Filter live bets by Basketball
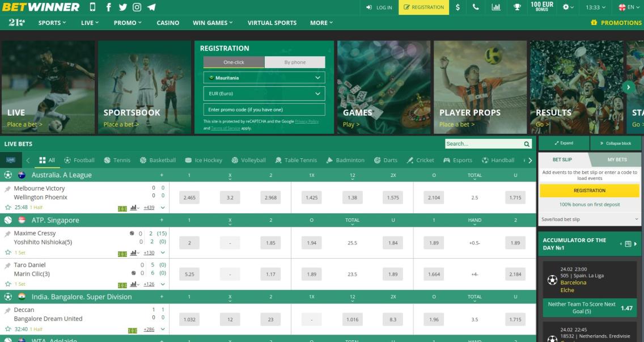The image size is (644, 342). click(x=158, y=160)
